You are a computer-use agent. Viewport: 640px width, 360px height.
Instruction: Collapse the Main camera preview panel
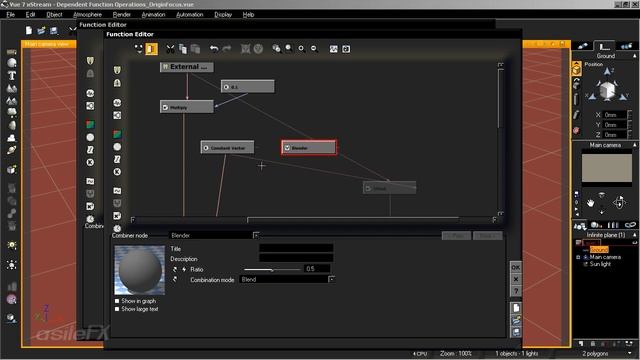634,145
